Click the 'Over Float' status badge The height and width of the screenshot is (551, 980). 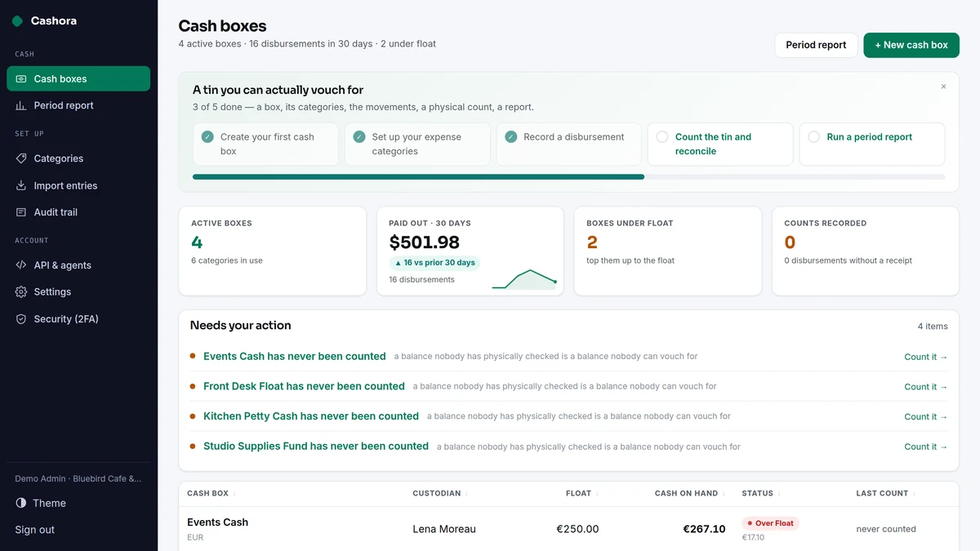(770, 523)
